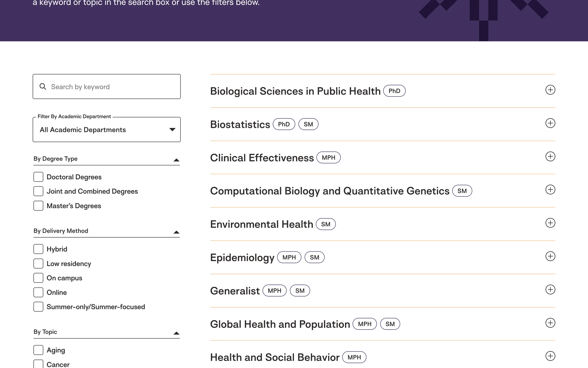Open the Global Health and Population heading

click(280, 324)
